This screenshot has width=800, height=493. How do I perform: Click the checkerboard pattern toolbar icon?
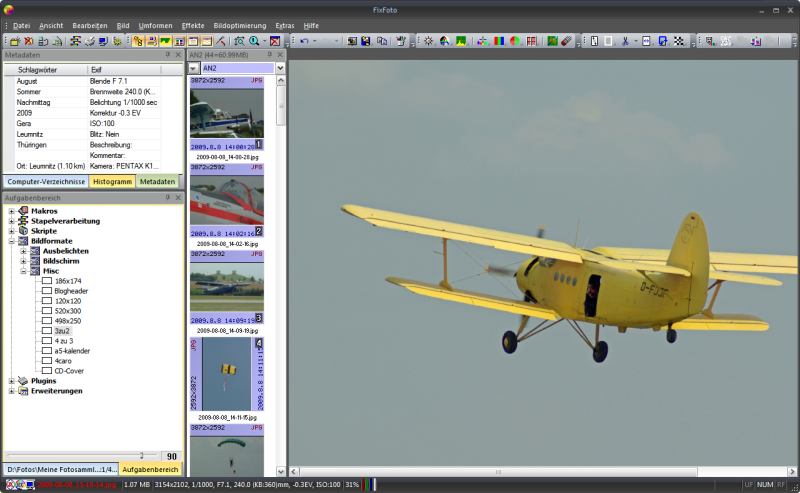click(679, 41)
